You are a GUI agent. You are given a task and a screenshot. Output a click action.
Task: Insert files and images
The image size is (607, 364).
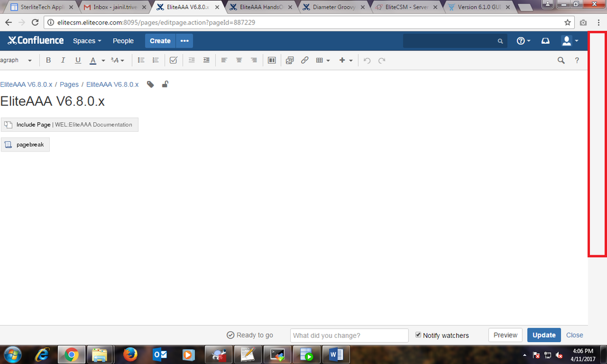[x=290, y=60]
